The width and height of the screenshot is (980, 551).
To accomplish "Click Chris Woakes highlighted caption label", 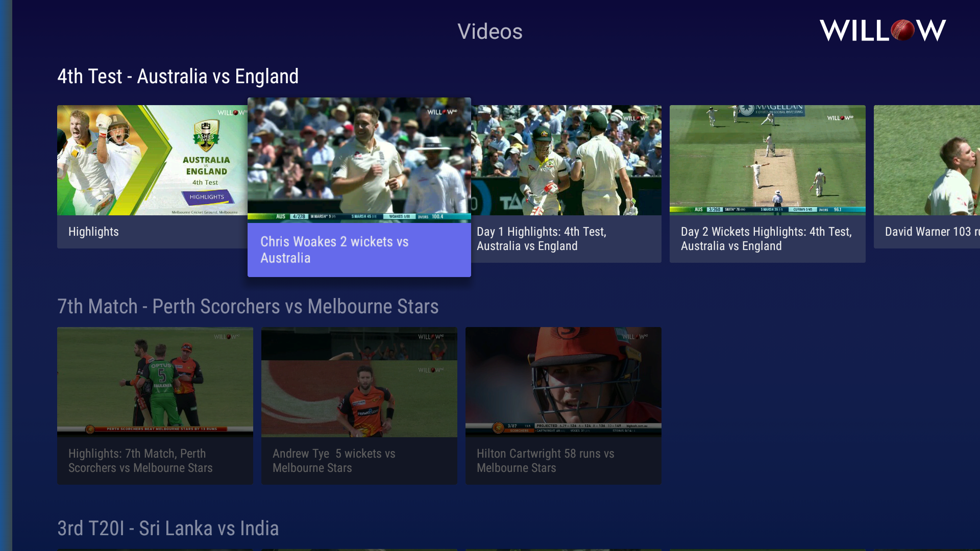I will click(x=334, y=250).
